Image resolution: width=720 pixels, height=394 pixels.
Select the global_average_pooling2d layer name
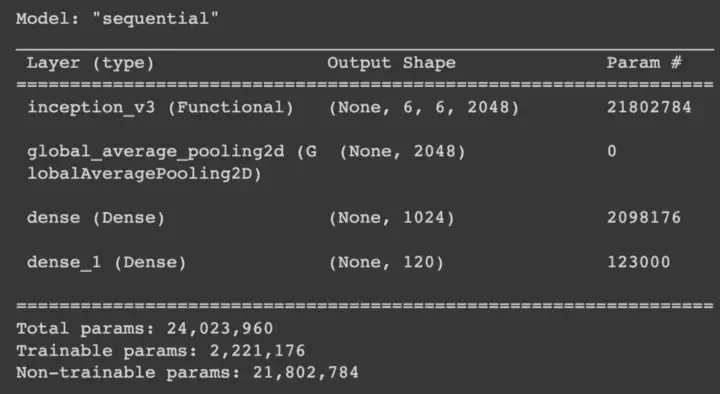click(x=156, y=152)
